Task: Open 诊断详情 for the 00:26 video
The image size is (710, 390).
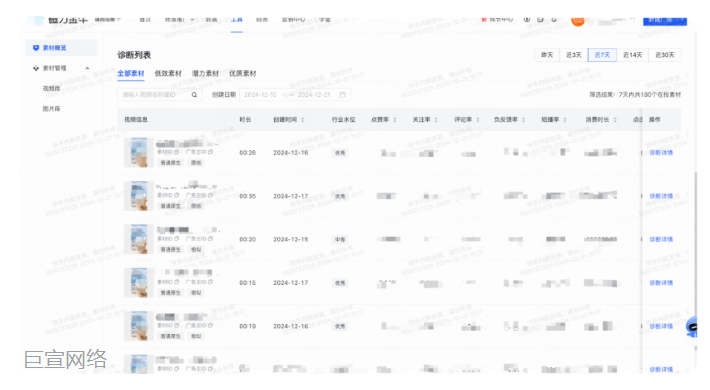Action: click(661, 153)
